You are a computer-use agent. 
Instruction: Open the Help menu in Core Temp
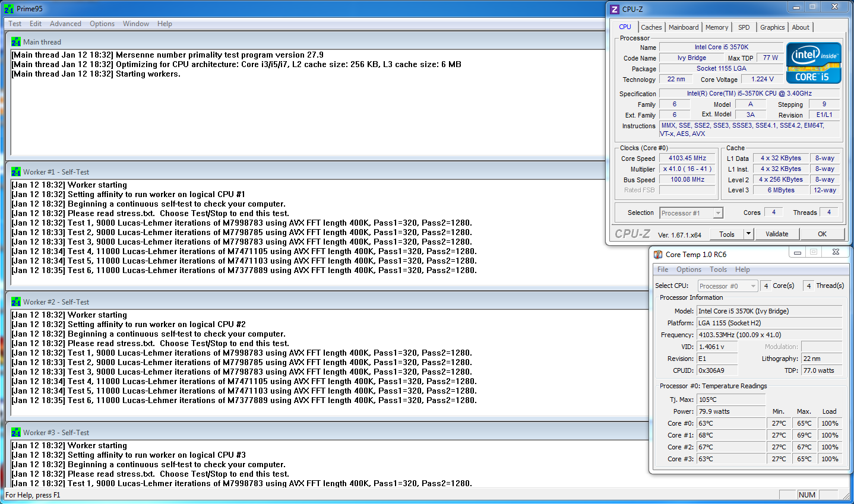742,270
